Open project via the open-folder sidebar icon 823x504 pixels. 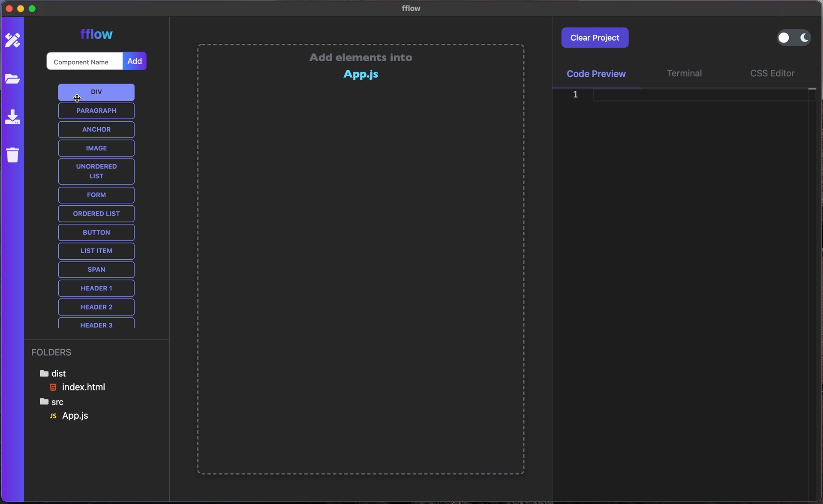click(12, 79)
